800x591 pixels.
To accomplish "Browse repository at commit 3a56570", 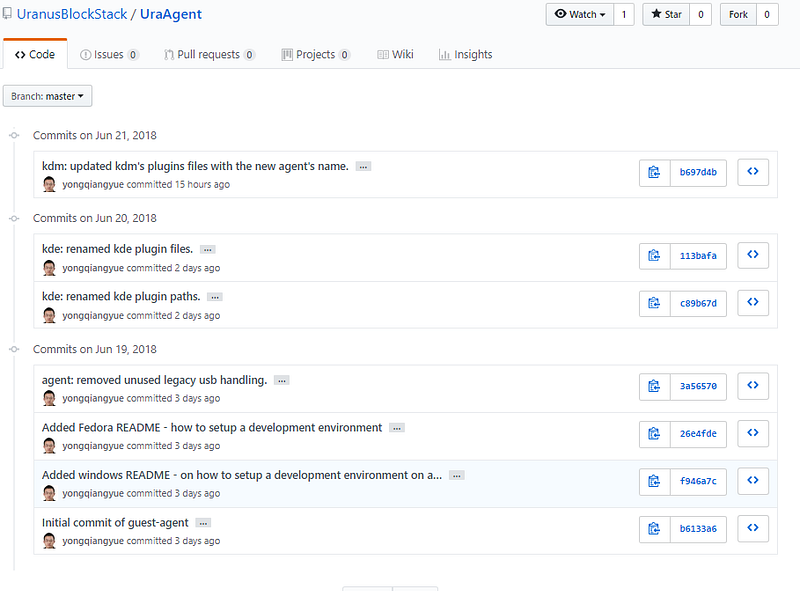I will pyautogui.click(x=753, y=385).
